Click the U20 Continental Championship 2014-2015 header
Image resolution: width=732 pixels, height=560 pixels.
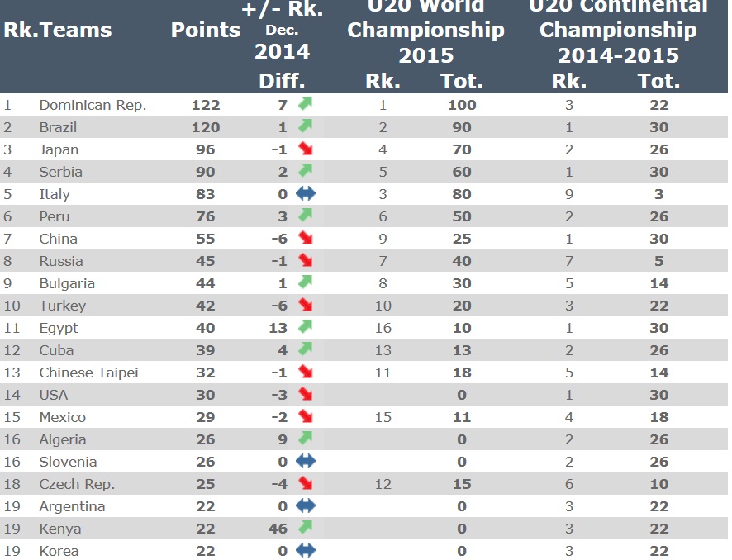click(x=618, y=31)
